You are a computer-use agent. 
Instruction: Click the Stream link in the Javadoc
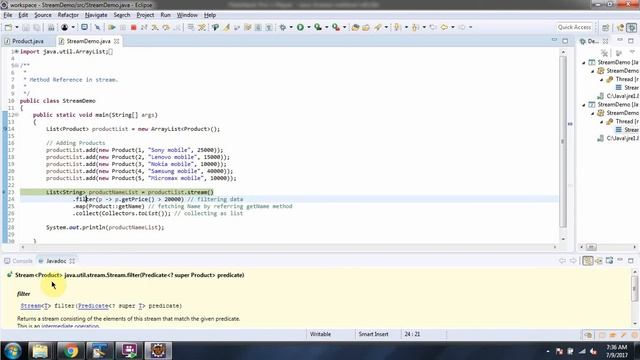coord(31,306)
